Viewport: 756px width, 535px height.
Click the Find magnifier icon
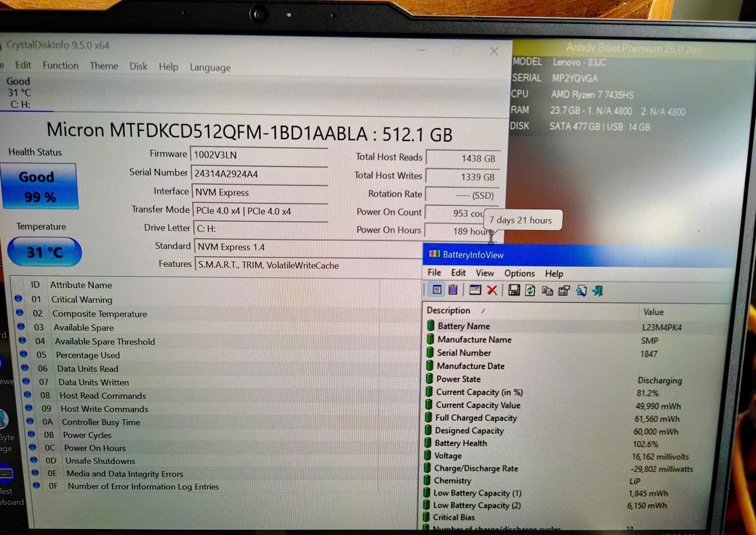pos(581,291)
